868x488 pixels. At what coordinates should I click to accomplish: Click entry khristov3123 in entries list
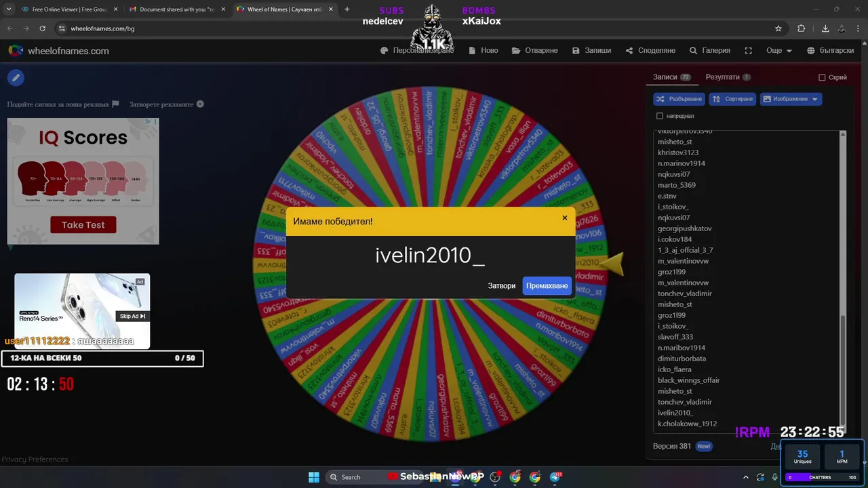tap(678, 152)
